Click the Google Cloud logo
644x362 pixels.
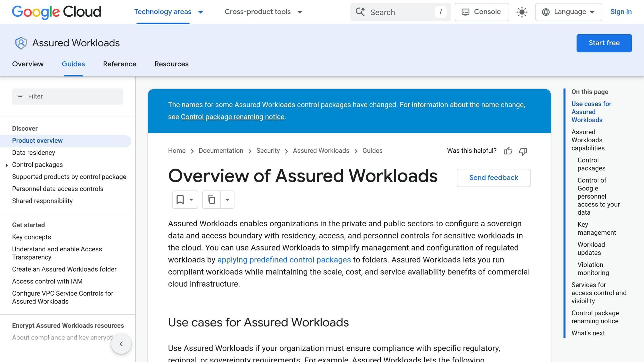(x=57, y=12)
